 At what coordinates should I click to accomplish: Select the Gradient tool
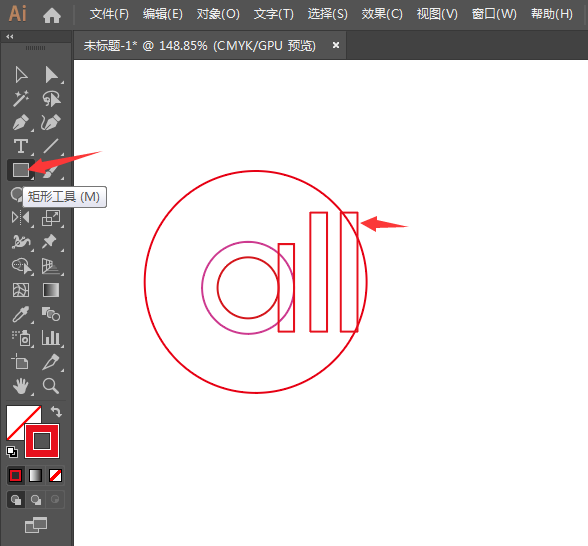pyautogui.click(x=51, y=290)
